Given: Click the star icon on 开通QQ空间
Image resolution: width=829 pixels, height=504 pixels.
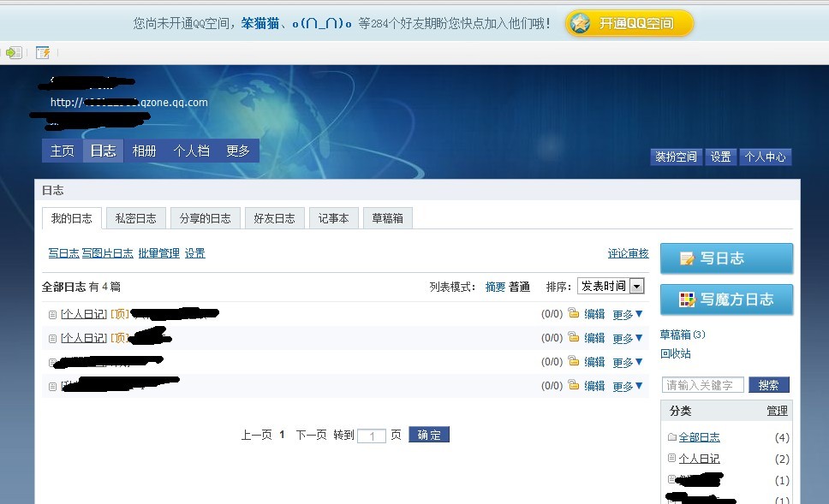Looking at the screenshot, I should pyautogui.click(x=580, y=23).
